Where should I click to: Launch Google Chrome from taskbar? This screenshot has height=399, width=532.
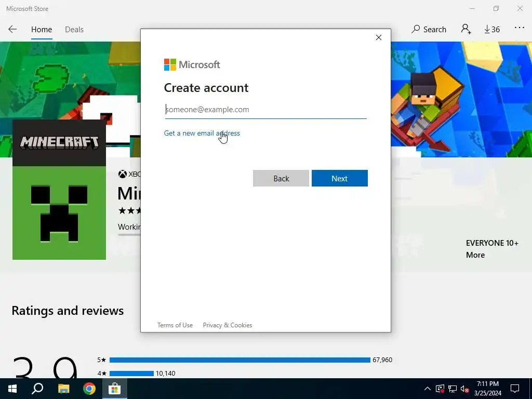click(x=89, y=389)
